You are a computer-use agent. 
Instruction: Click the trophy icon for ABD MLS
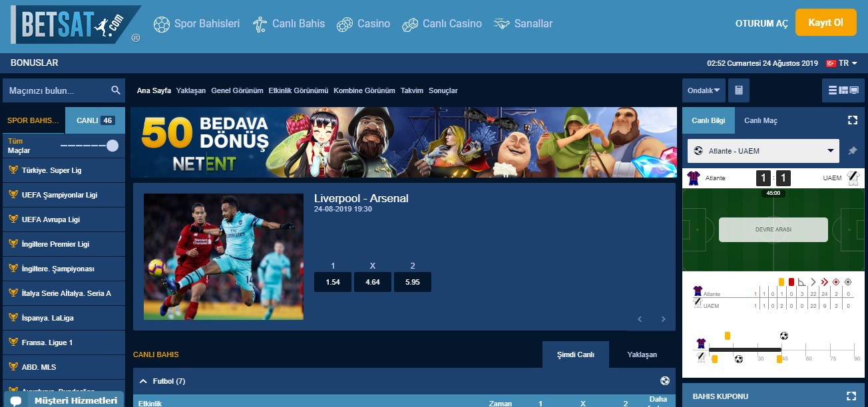[x=13, y=367]
